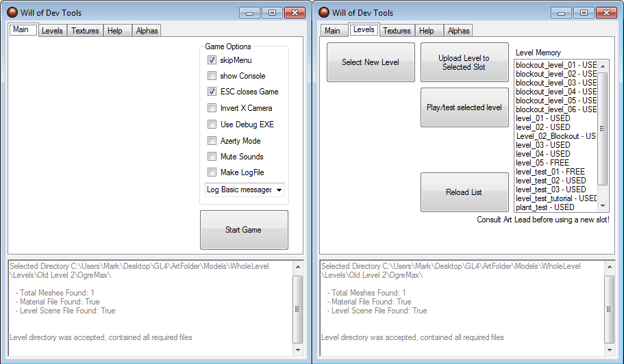Viewport: 624px width, 364px height.
Task: Click Upload Level to Selected Slot
Action: (x=464, y=62)
